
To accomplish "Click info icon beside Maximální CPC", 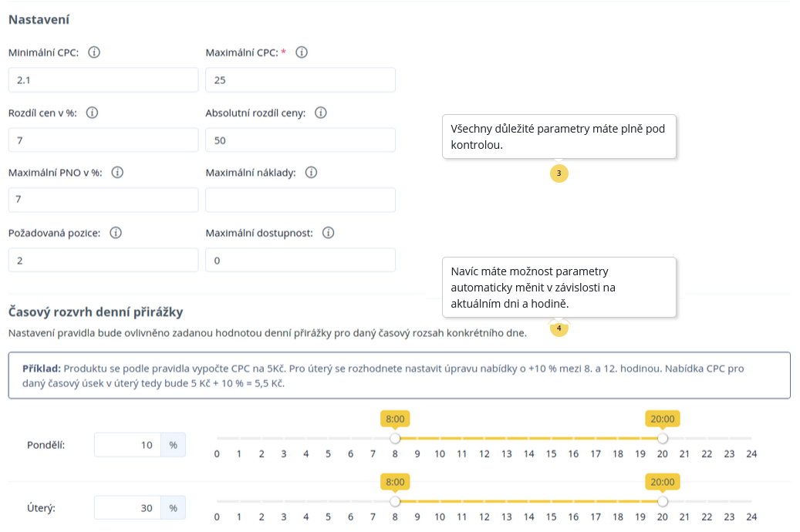I will 302,52.
